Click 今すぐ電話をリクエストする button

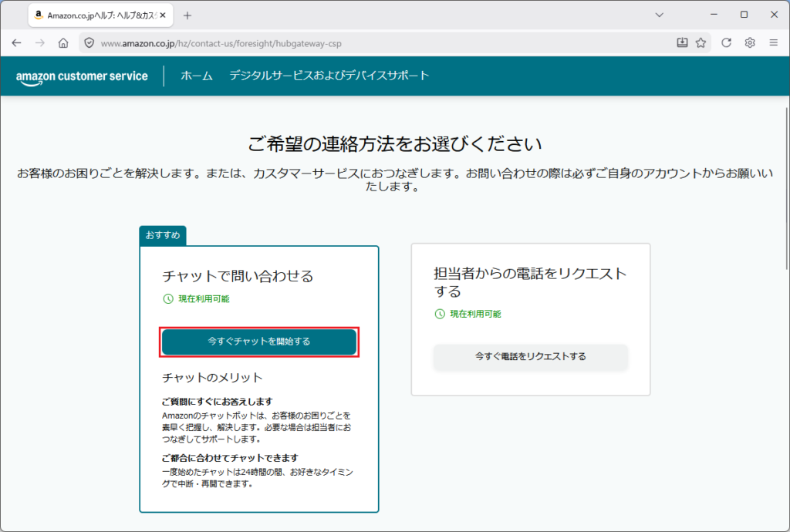pyautogui.click(x=531, y=357)
